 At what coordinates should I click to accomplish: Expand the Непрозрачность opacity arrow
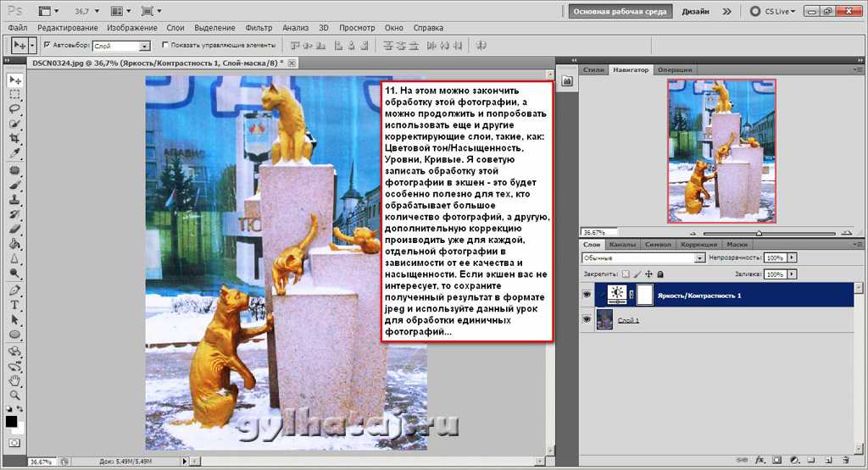(x=792, y=257)
